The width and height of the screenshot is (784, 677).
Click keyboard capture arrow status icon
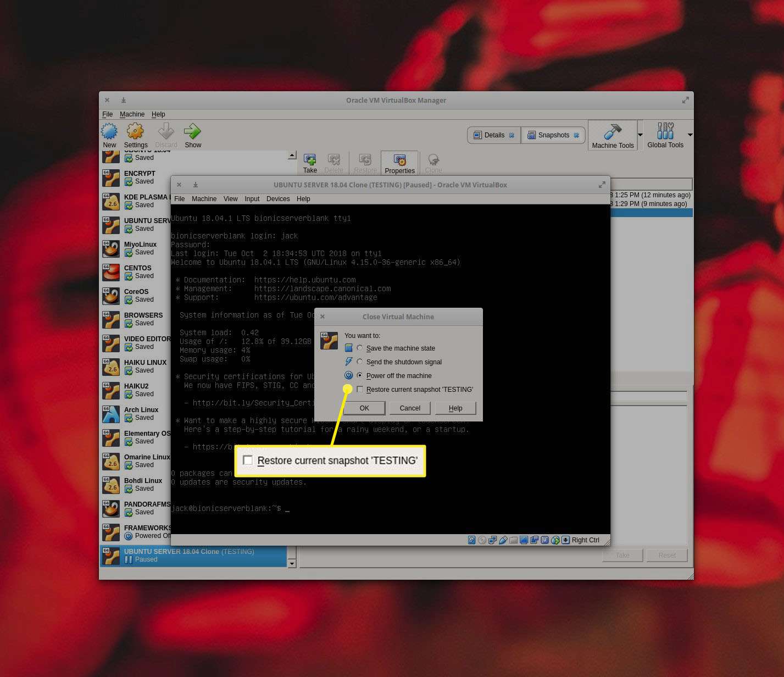565,540
